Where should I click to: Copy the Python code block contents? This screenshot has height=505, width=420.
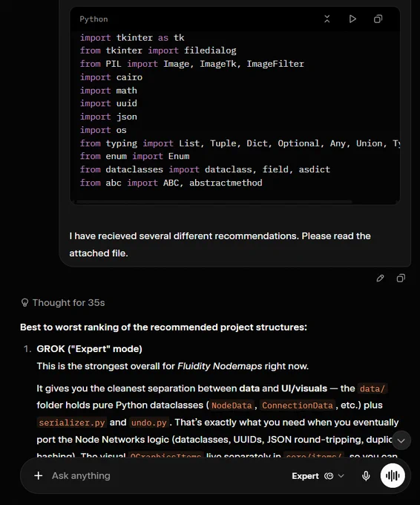[x=378, y=19]
